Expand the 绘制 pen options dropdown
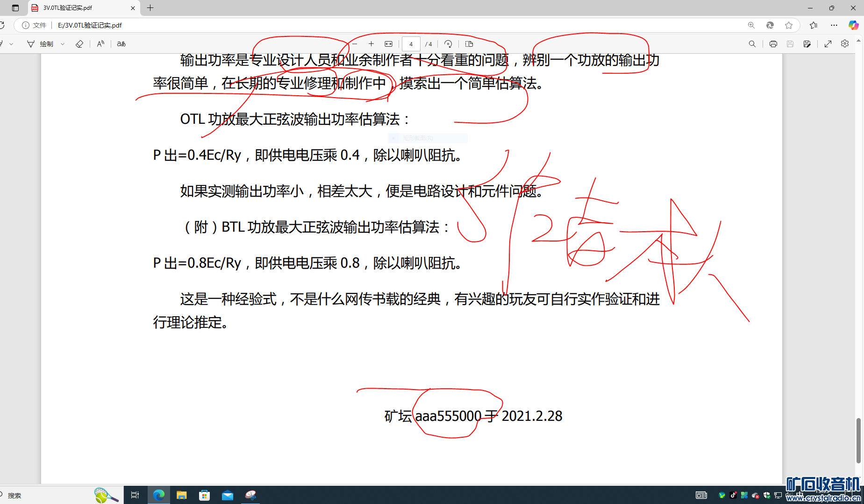 63,44
